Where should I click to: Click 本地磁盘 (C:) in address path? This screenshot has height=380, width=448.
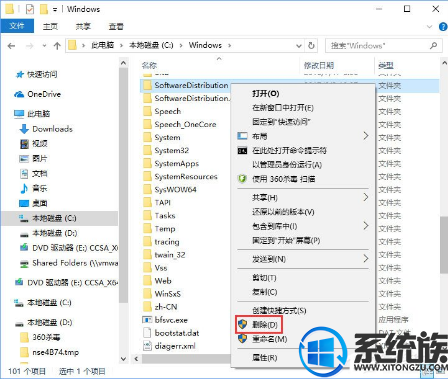coord(151,45)
